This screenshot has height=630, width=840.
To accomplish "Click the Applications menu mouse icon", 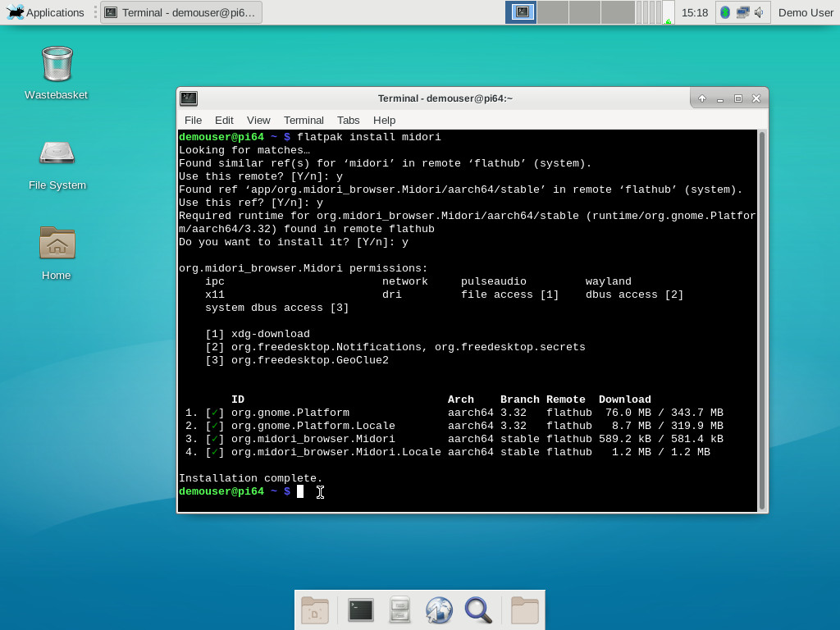I will pyautogui.click(x=15, y=12).
